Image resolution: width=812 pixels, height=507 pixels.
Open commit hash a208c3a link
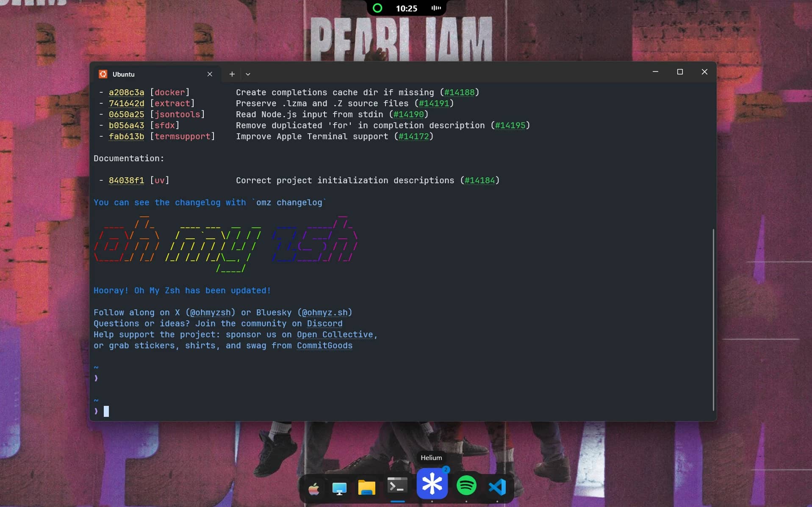coord(126,92)
